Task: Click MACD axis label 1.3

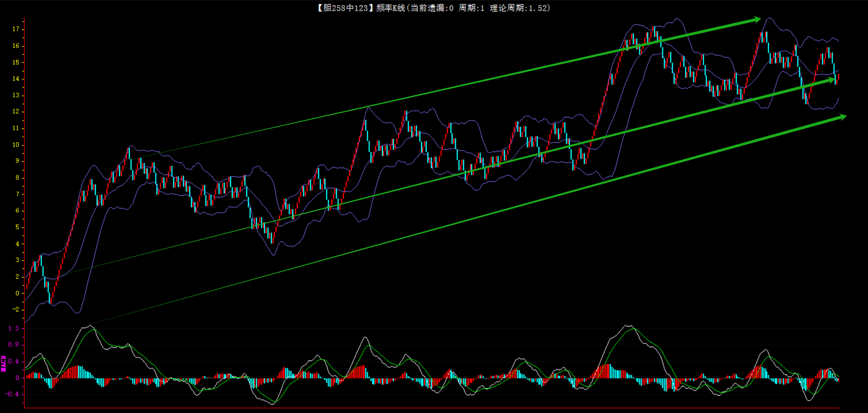Action: [x=14, y=328]
